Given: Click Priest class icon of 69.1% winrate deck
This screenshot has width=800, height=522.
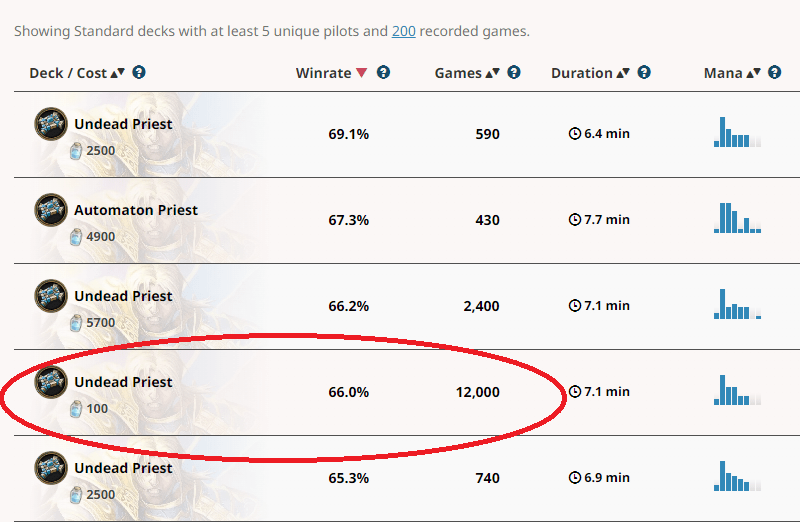Looking at the screenshot, I should click(x=50, y=124).
